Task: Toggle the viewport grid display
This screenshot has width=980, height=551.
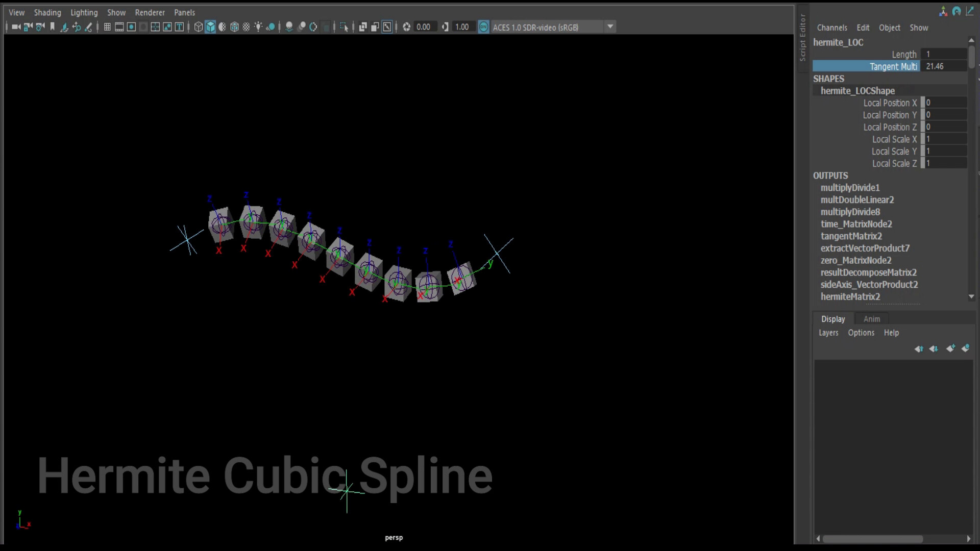Action: (107, 27)
